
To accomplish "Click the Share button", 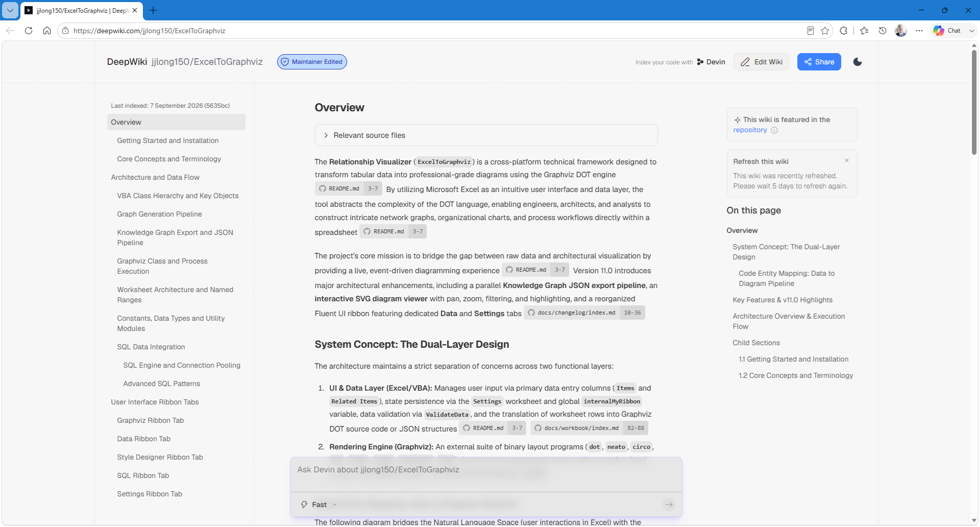I will pos(819,62).
